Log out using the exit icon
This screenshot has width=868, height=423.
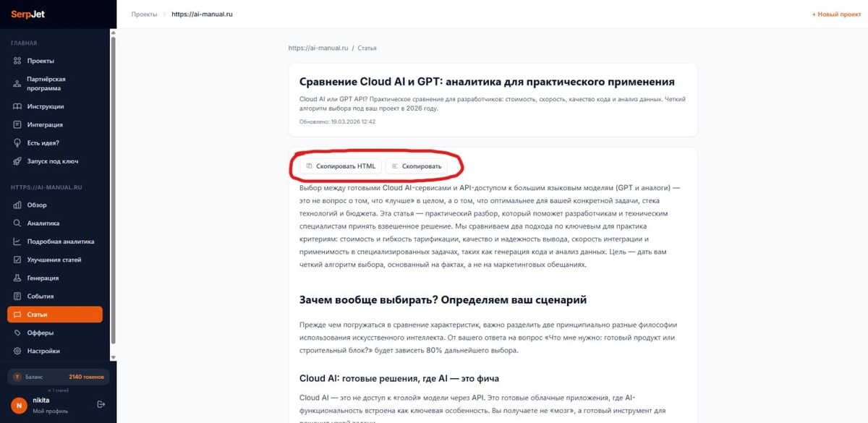click(x=101, y=404)
